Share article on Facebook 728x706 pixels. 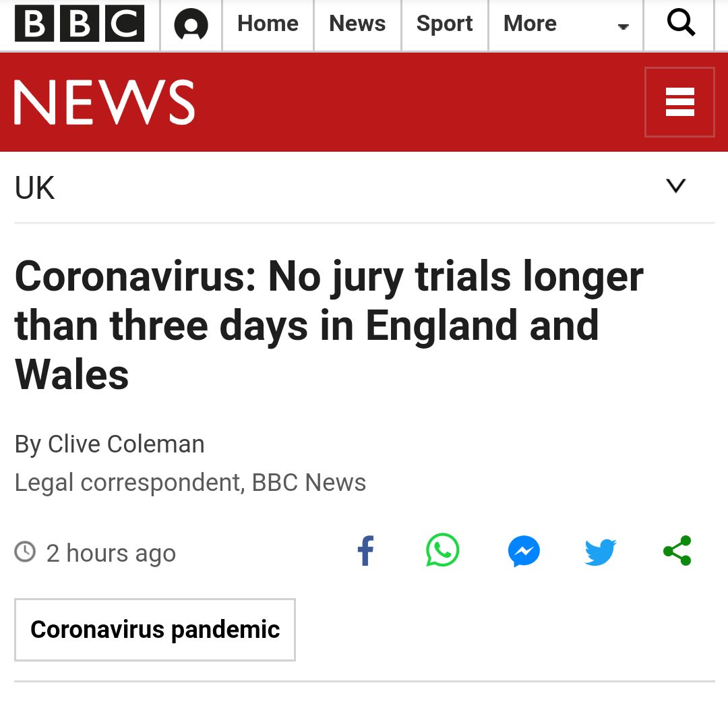pos(366,552)
